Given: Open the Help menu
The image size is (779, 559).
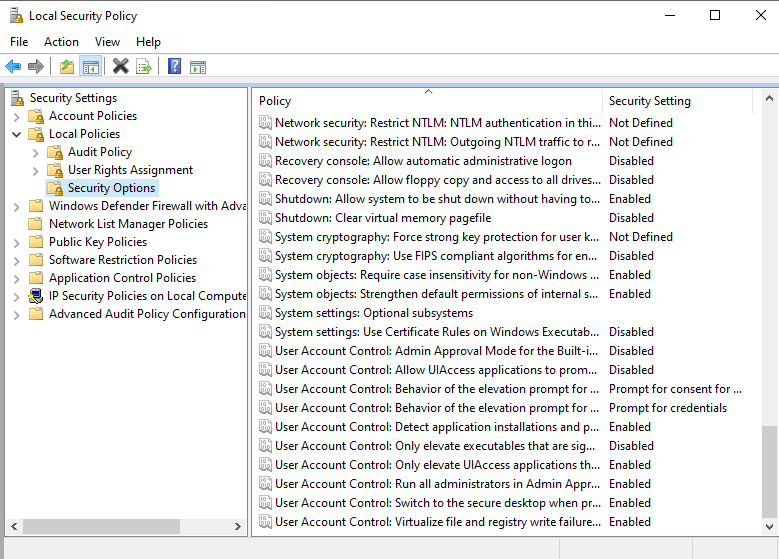Looking at the screenshot, I should pos(148,42).
